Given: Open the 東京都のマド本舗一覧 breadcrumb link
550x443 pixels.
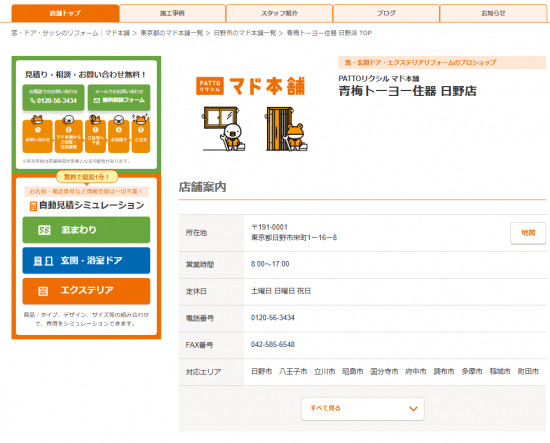Looking at the screenshot, I should coord(172,33).
